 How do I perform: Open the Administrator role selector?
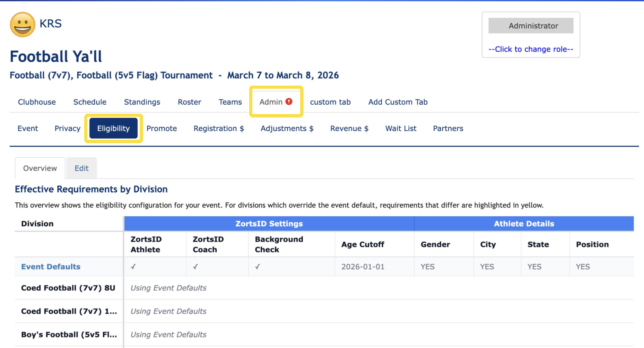point(530,26)
